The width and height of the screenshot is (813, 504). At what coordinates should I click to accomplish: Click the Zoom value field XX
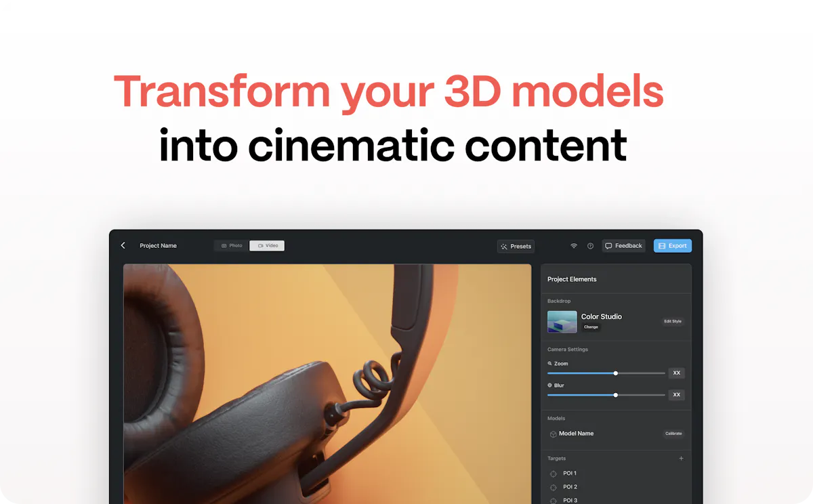[676, 373]
